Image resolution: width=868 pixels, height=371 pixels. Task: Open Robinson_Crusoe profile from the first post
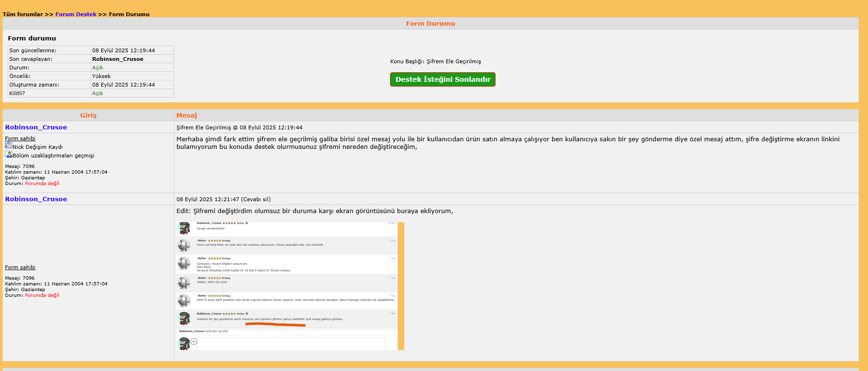click(x=36, y=127)
